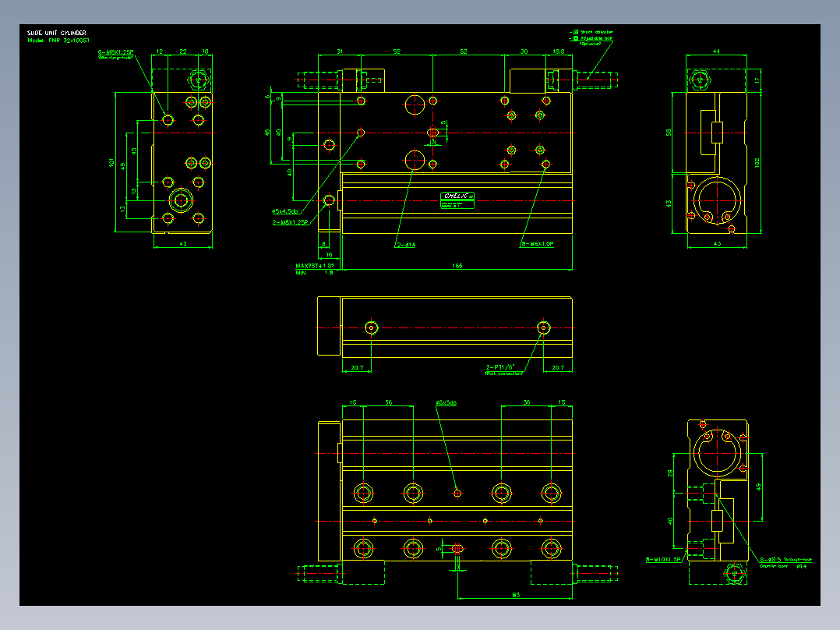840x630 pixels.
Task: Select the 83 dimension below the bottom view
Action: (516, 595)
